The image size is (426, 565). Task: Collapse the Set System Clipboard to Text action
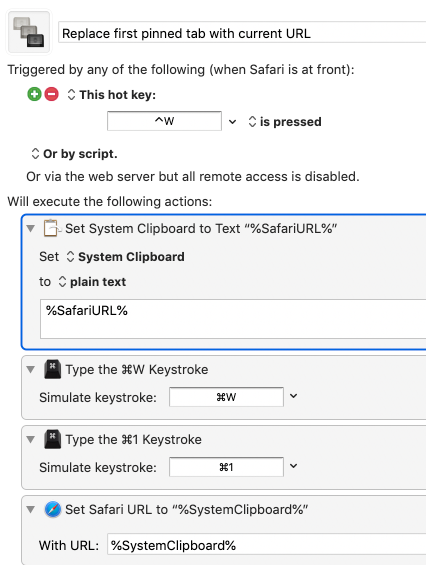click(31, 228)
